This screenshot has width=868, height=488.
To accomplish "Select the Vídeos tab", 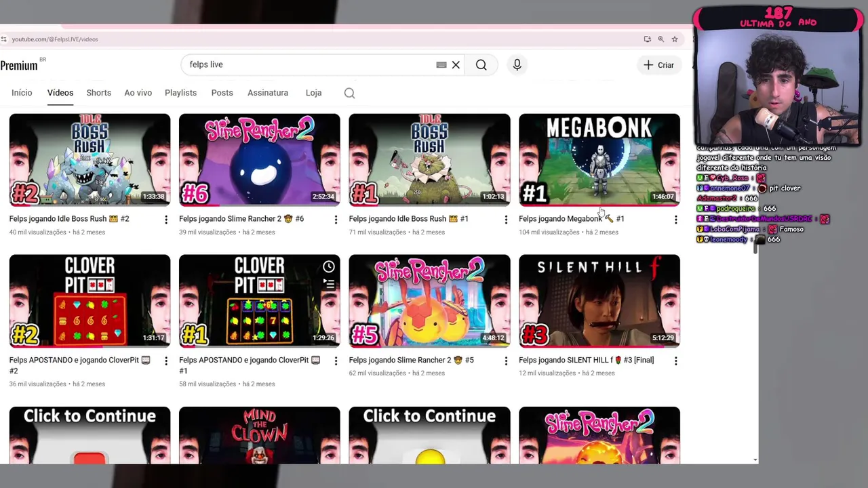I will 60,93.
